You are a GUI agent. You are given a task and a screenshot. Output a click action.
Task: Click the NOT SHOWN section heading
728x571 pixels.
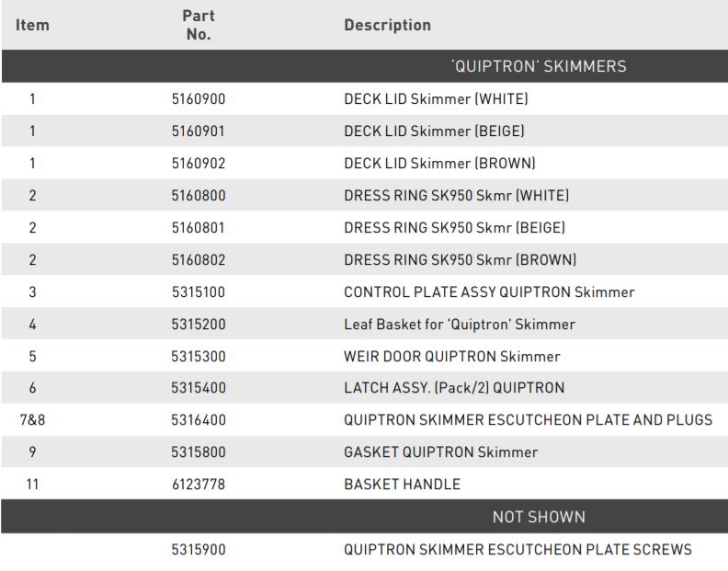(x=539, y=517)
